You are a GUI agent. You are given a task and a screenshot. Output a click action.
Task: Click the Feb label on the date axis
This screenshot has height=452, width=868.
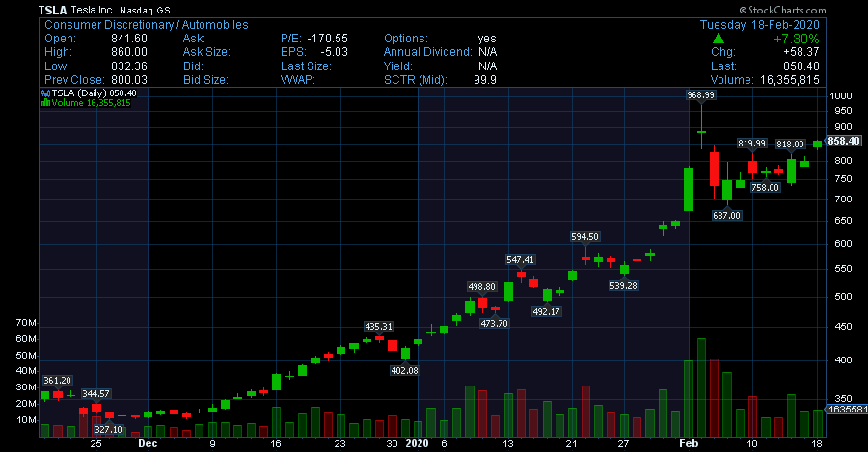(690, 443)
